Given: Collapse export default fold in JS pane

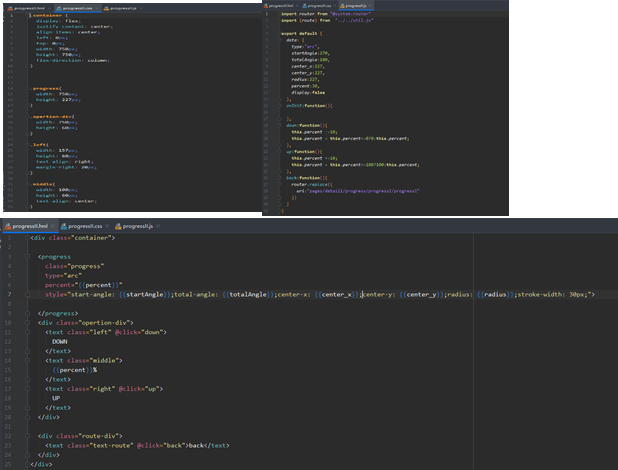Looking at the screenshot, I should coord(279,34).
